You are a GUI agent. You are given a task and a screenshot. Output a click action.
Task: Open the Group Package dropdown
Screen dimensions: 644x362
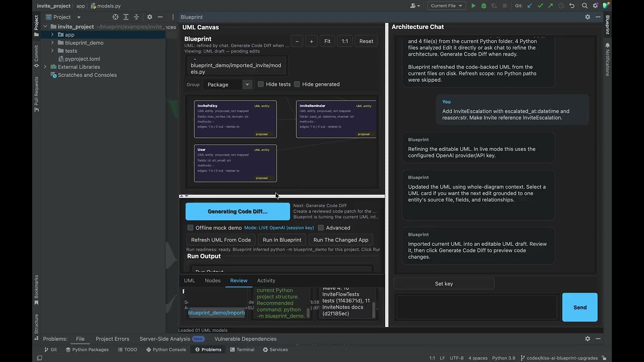[x=228, y=84]
